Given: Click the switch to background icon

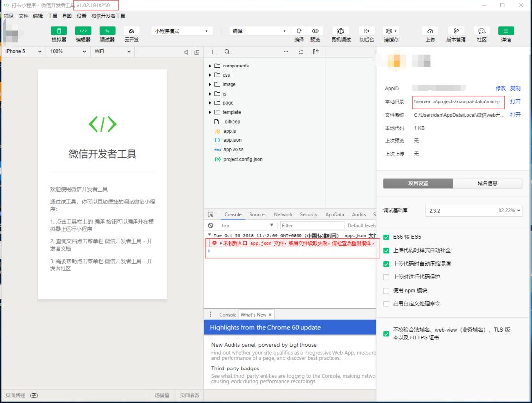Looking at the screenshot, I should (x=367, y=31).
